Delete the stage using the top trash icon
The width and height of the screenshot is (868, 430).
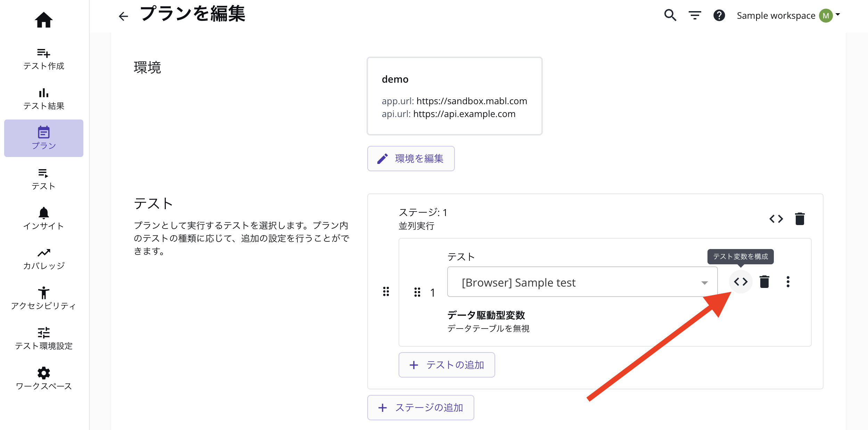point(799,218)
